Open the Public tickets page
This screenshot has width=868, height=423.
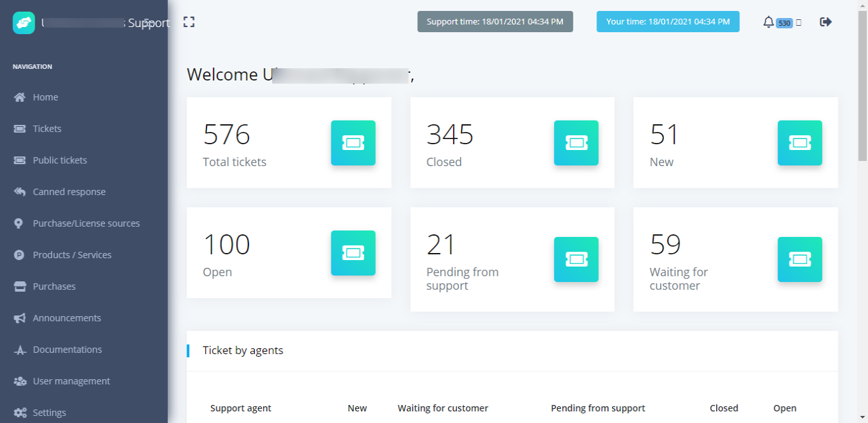pos(61,160)
